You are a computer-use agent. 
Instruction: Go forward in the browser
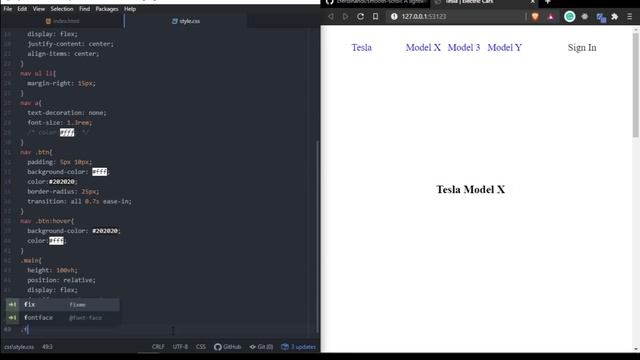coord(345,16)
